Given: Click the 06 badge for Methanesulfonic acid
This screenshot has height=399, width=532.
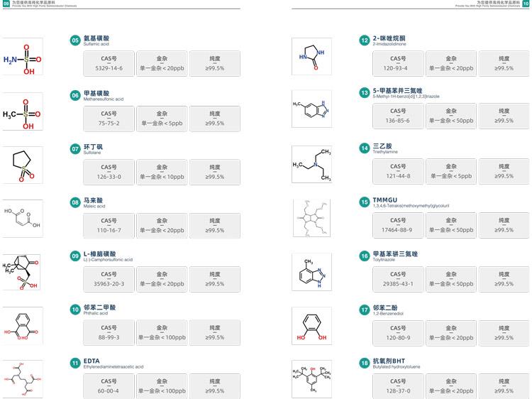Looking at the screenshot, I should tap(75, 94).
